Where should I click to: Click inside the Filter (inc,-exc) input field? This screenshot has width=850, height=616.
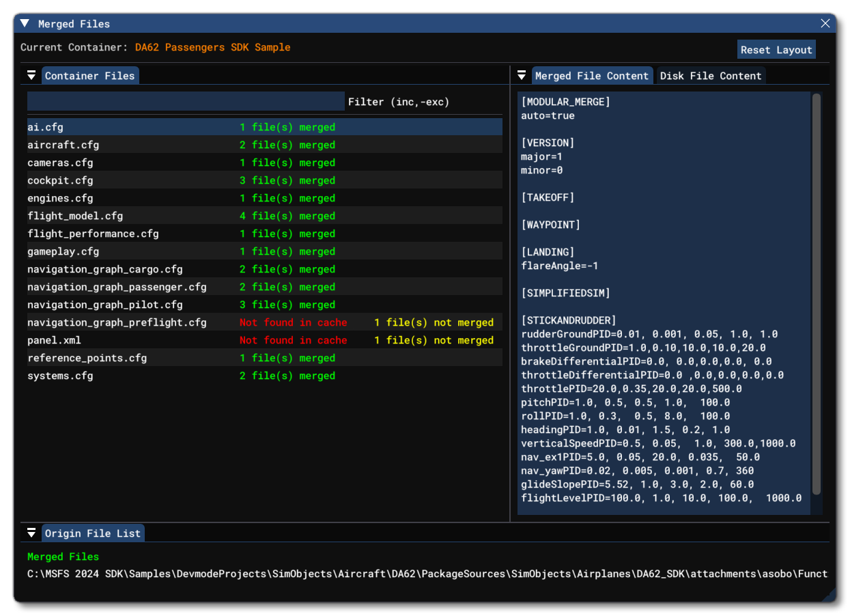(x=184, y=101)
